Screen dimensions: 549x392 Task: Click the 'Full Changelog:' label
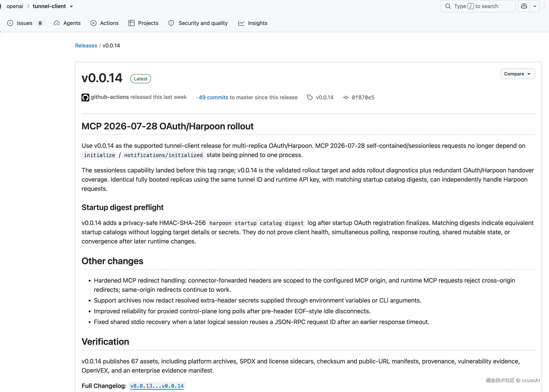pyautogui.click(x=104, y=386)
